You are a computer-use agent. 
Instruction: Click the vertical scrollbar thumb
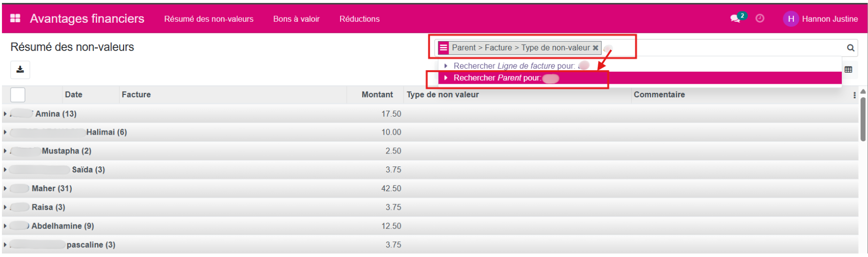pos(863,119)
